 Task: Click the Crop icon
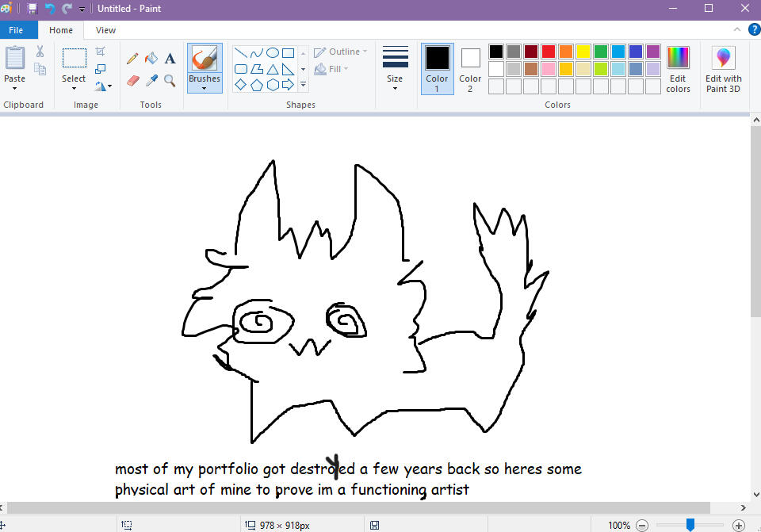click(101, 52)
